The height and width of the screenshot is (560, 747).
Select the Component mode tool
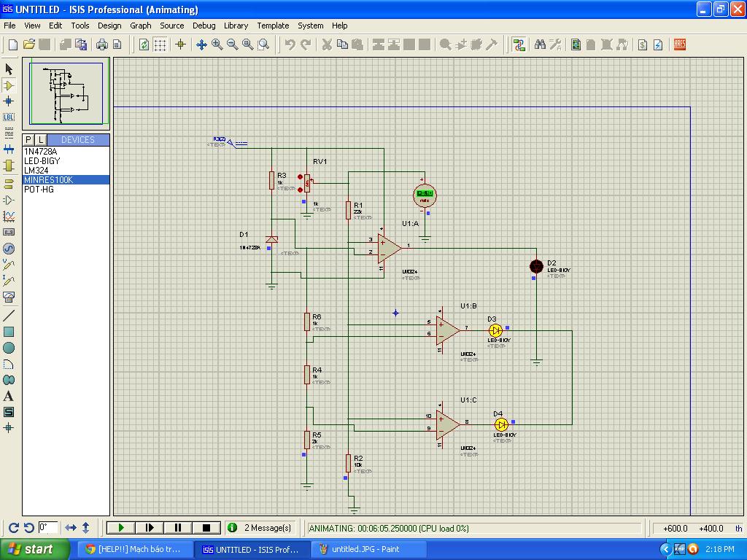9,85
